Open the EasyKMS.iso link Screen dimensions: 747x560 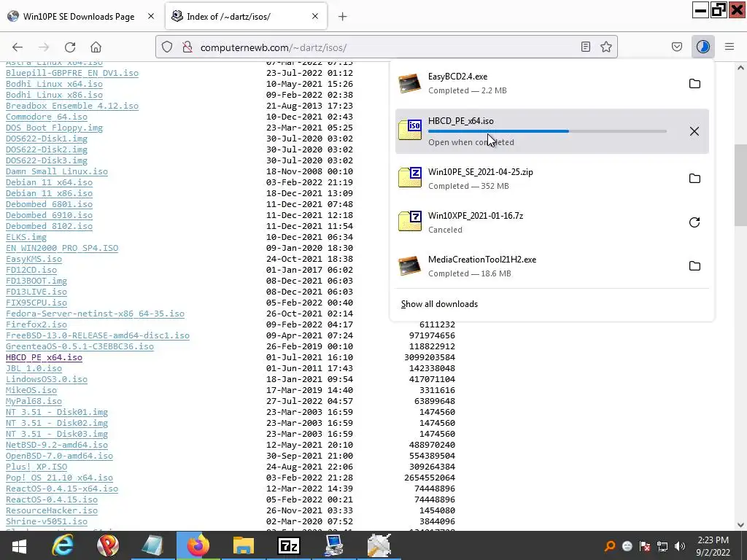pos(34,259)
